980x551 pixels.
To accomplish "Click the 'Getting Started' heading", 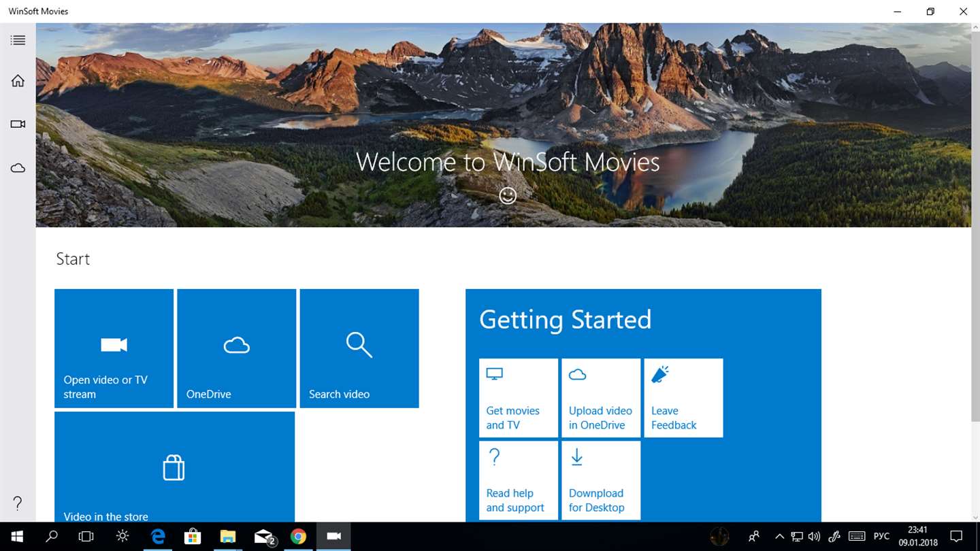I will pyautogui.click(x=566, y=320).
